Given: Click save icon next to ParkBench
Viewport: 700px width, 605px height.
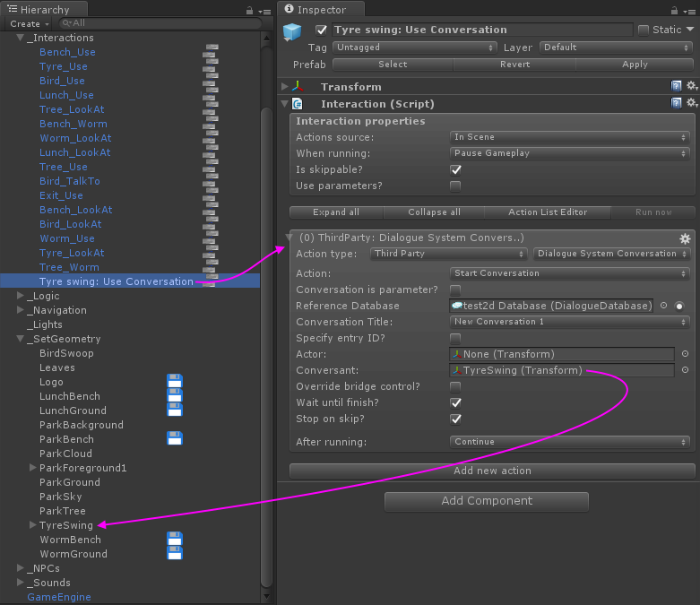Looking at the screenshot, I should point(175,438).
